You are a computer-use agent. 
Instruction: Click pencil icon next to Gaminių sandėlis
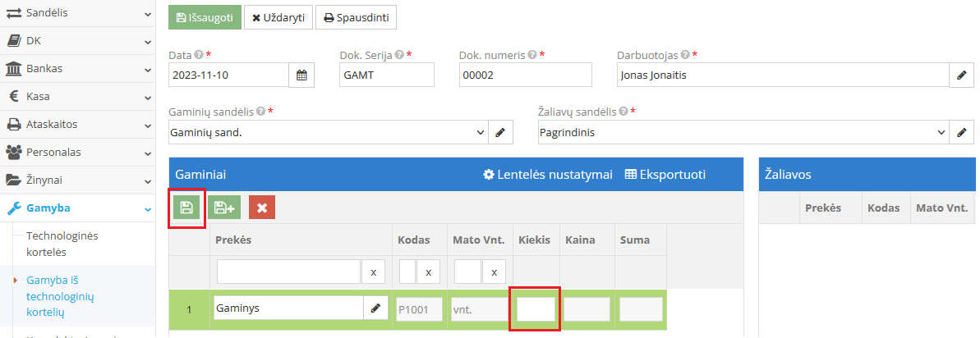(x=500, y=131)
